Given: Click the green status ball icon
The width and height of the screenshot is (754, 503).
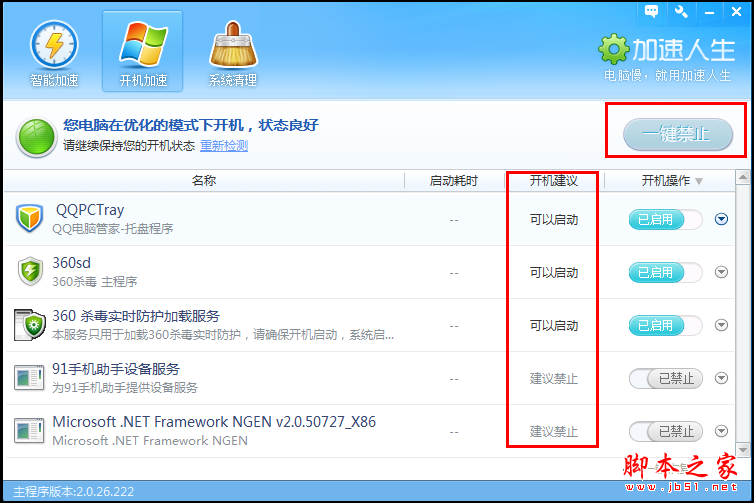Looking at the screenshot, I should (x=37, y=137).
